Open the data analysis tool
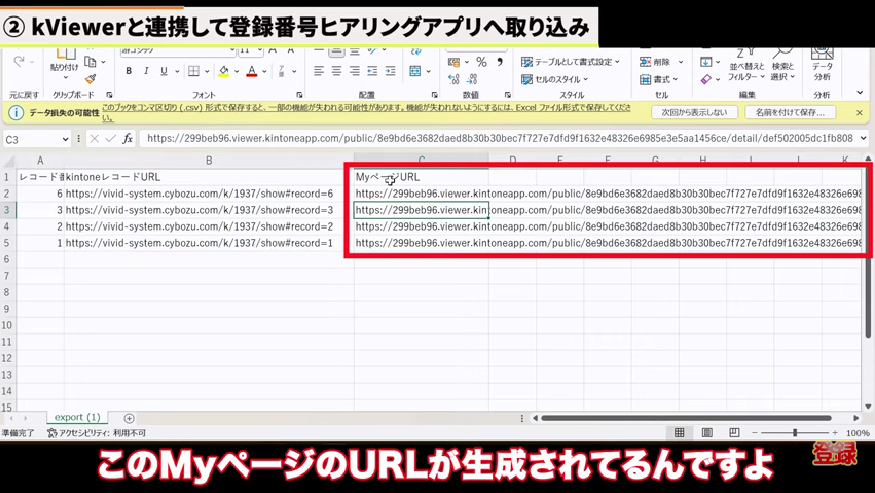 click(821, 68)
